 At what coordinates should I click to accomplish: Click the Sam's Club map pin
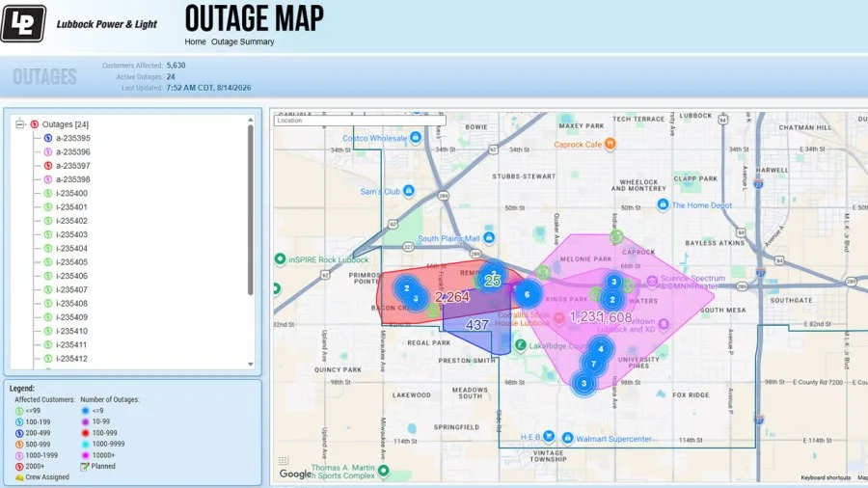coord(409,191)
